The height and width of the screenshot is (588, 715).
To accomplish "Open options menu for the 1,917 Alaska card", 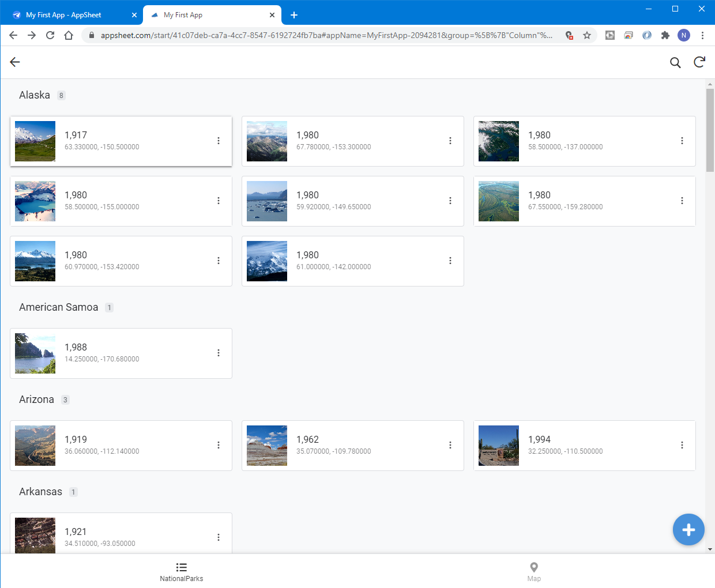I will pos(219,141).
